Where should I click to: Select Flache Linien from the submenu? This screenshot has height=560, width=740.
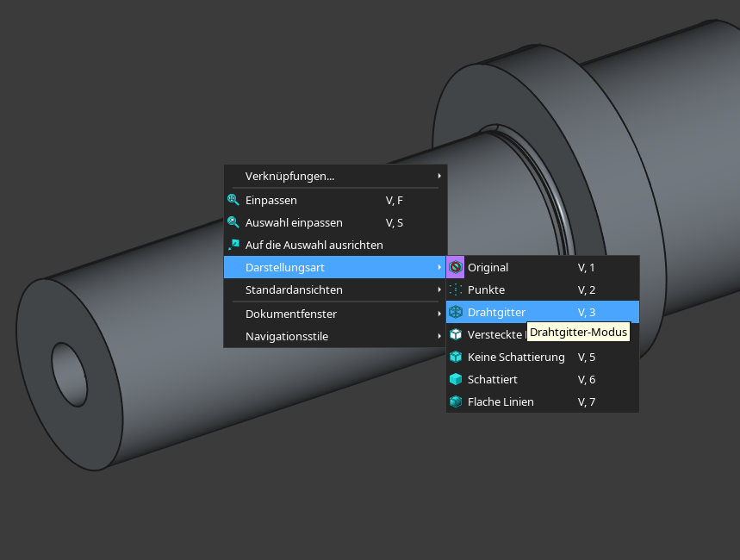[501, 401]
